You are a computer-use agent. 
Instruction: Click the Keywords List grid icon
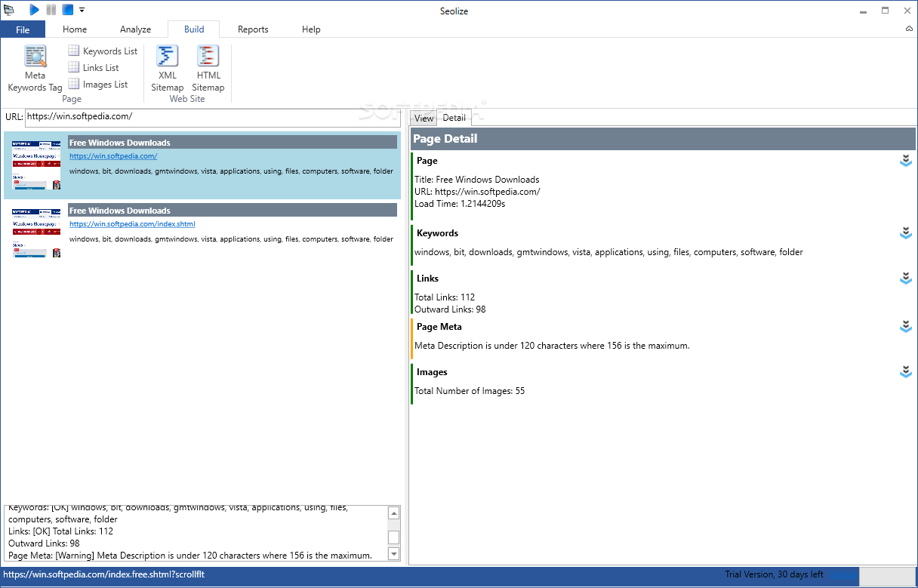pyautogui.click(x=74, y=51)
